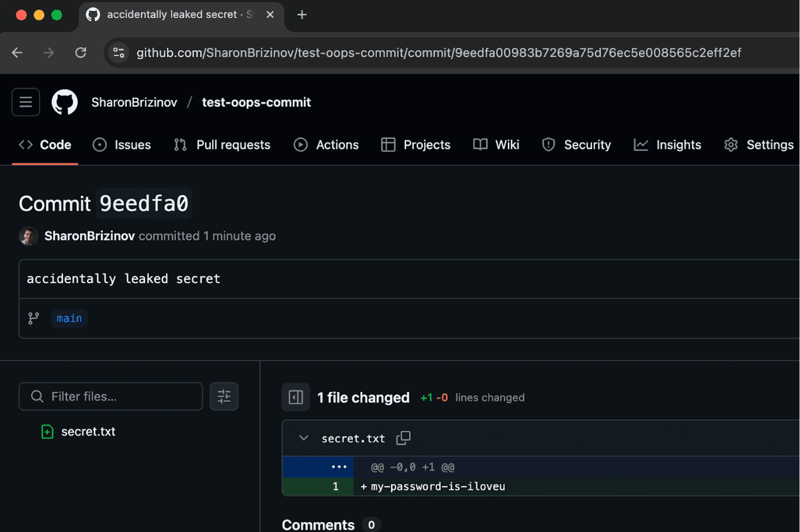800x532 pixels.
Task: Click the added-file icon beside secret.txt
Action: (x=47, y=432)
